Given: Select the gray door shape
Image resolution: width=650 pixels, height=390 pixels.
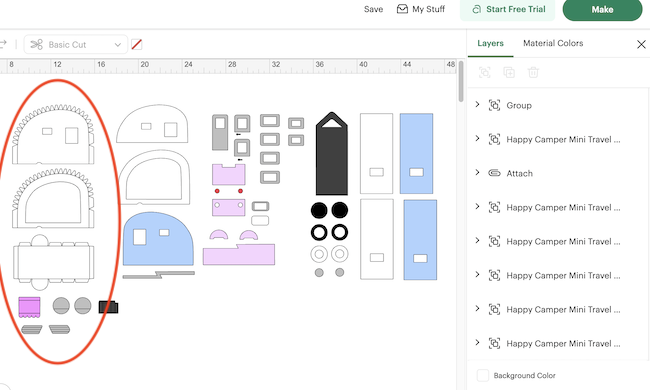Looking at the screenshot, I should (x=220, y=132).
